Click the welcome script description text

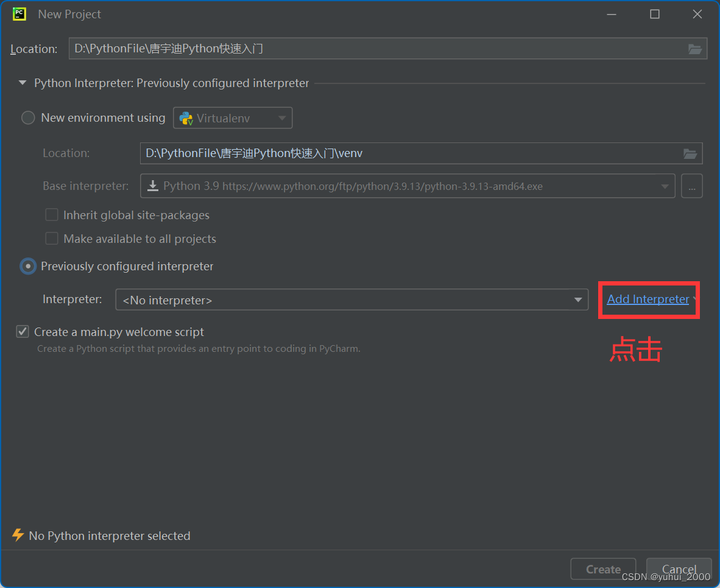(199, 349)
